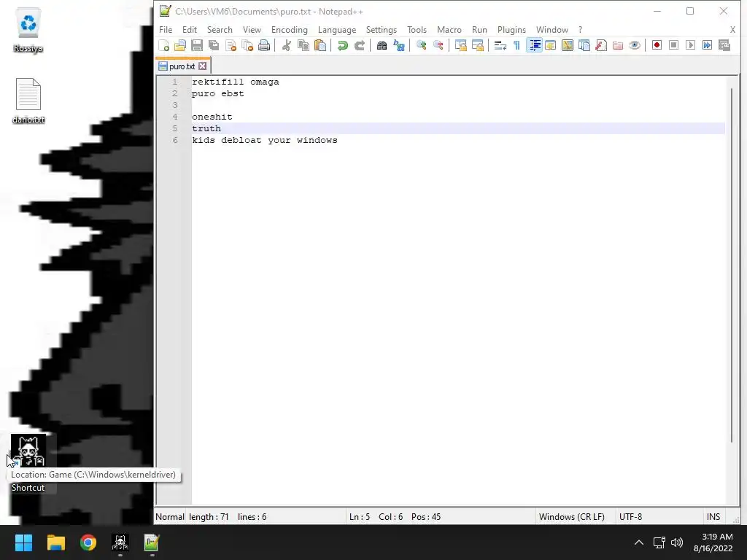Save the file with the Save icon
The width and height of the screenshot is (747, 560).
[197, 45]
